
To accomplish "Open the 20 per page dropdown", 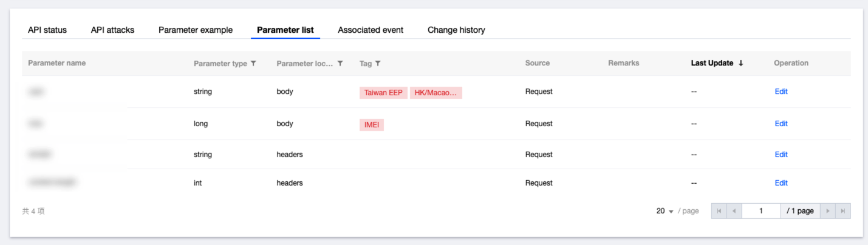I will coord(665,211).
